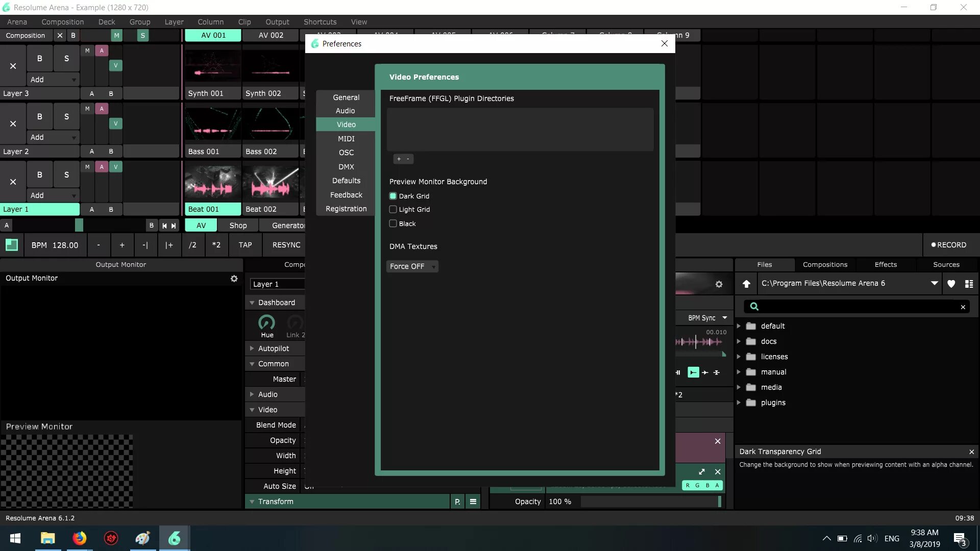Toggle Solo S on Layer 2

tap(66, 116)
